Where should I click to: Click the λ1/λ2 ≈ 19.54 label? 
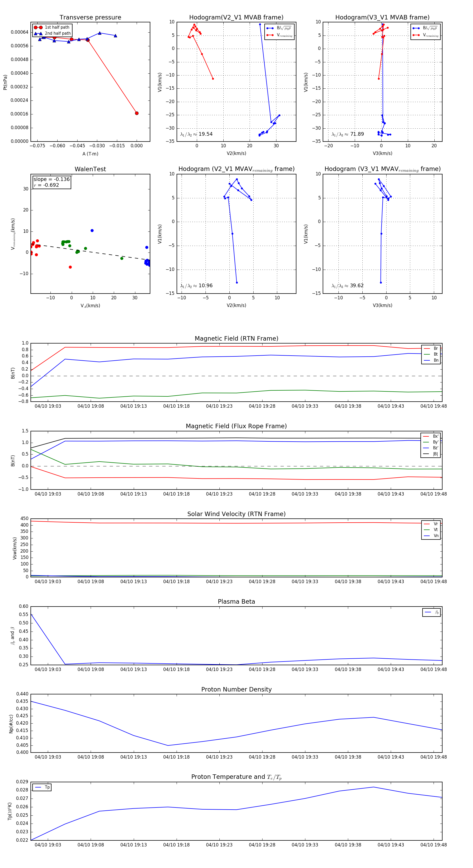pos(196,134)
